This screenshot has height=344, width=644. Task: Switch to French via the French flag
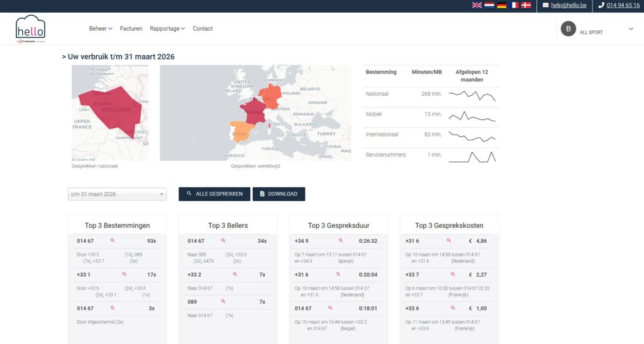click(514, 5)
